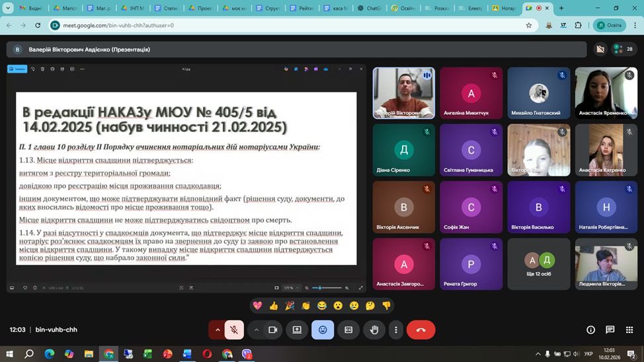
Task: Open more options three-dot menu
Action: [396, 330]
